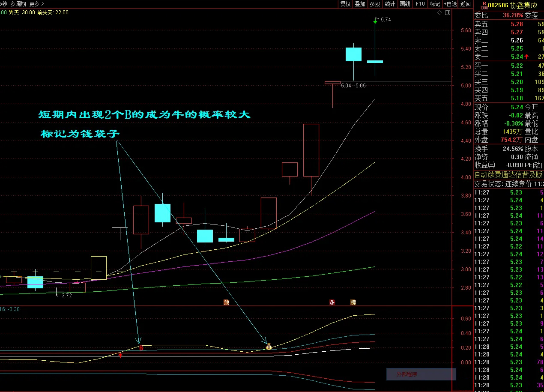This screenshot has height=392, width=544.
Task: Click the 榜 event marker below chart
Action: click(353, 302)
